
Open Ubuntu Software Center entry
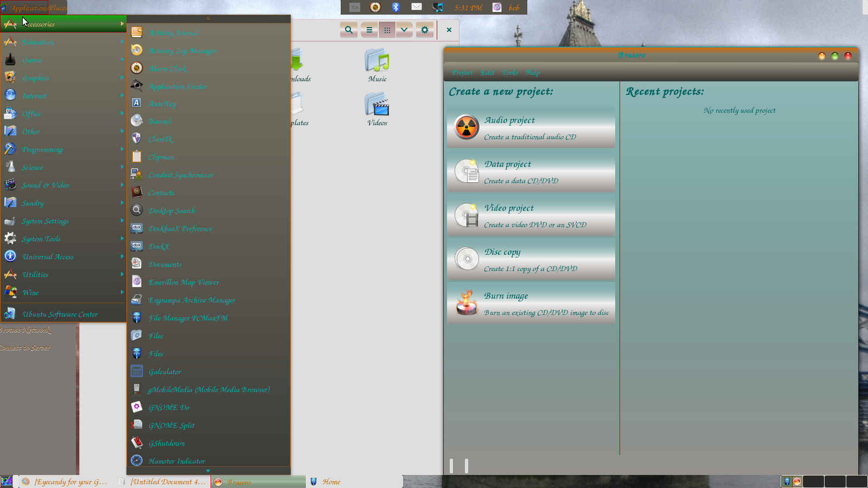63,314
